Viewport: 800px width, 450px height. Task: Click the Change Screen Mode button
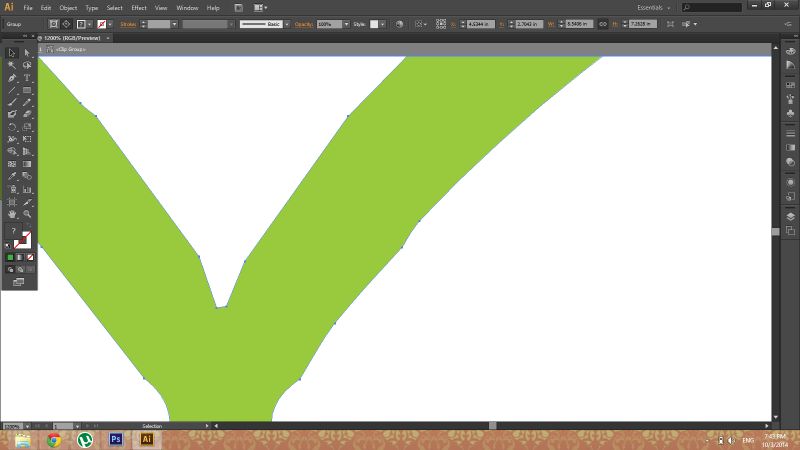tap(18, 282)
